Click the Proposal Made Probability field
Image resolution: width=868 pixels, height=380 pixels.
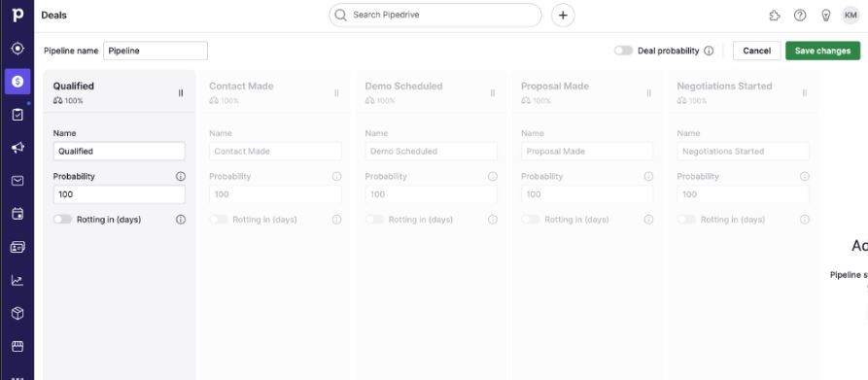coord(587,194)
